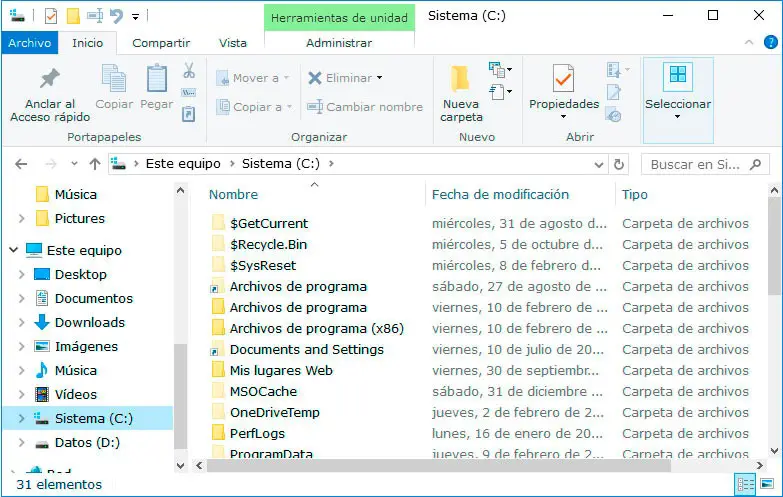Click the History icon in Abrir group
The width and height of the screenshot is (783, 497).
[614, 115]
